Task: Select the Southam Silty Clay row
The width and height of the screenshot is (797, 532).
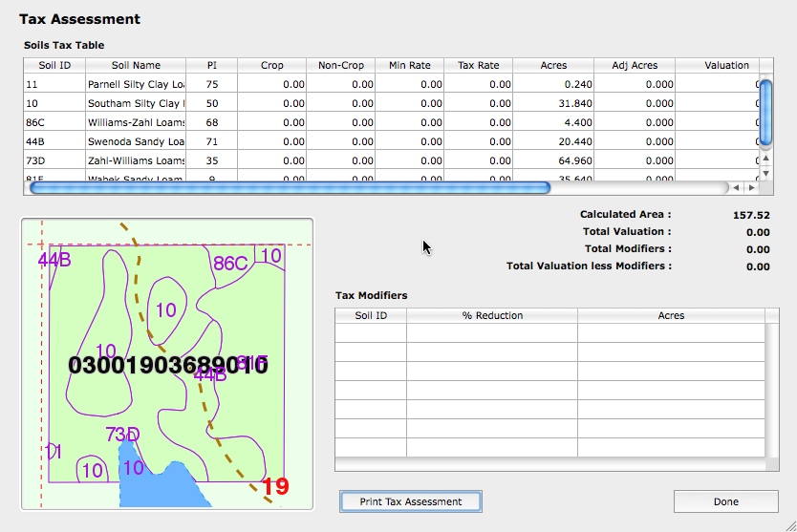Action: pyautogui.click(x=392, y=103)
